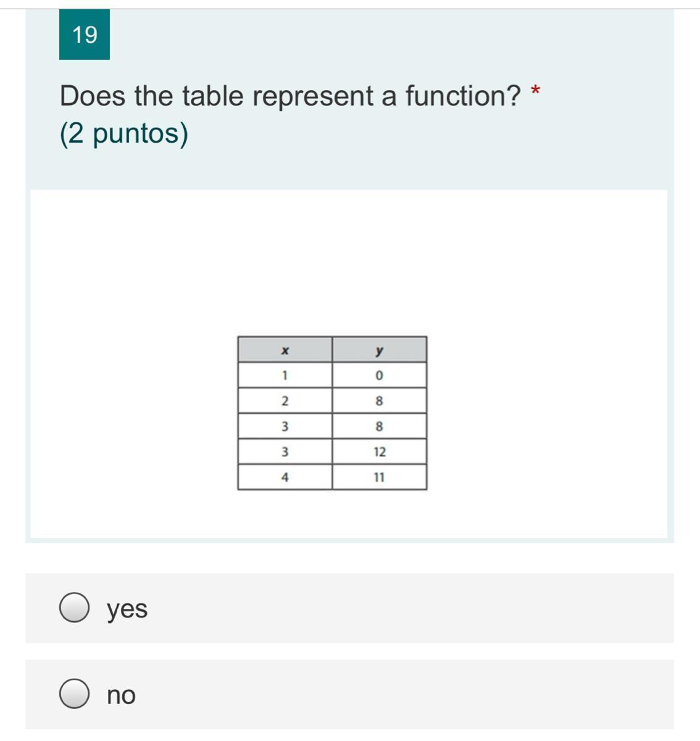This screenshot has width=700, height=741.
Task: Click the x value 3 beside y value 8
Action: coord(285,426)
